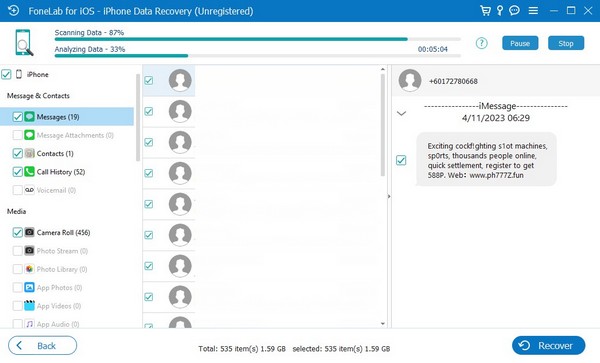Click the Media section header
Screen dimensions: 600x363
point(16,211)
